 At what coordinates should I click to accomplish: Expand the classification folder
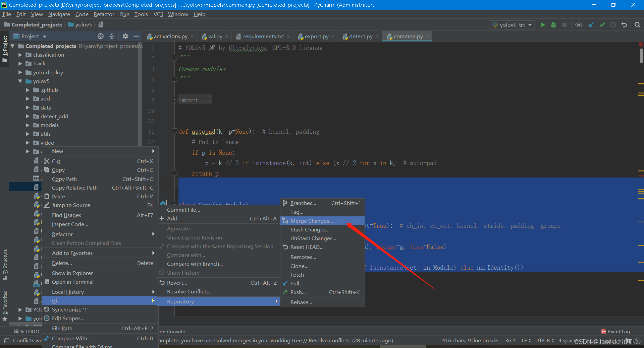click(20, 55)
